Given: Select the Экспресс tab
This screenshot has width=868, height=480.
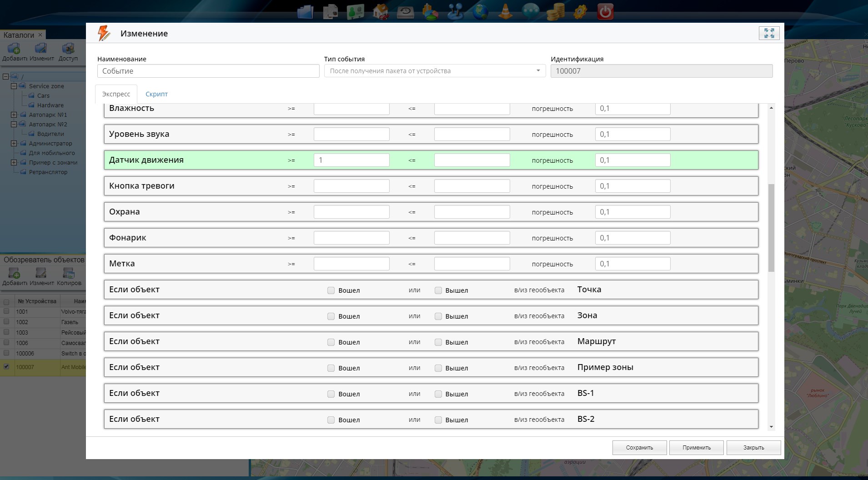Looking at the screenshot, I should (116, 94).
